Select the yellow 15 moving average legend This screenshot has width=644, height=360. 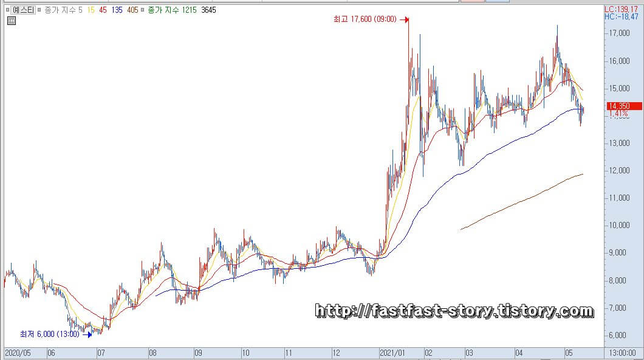(91, 10)
